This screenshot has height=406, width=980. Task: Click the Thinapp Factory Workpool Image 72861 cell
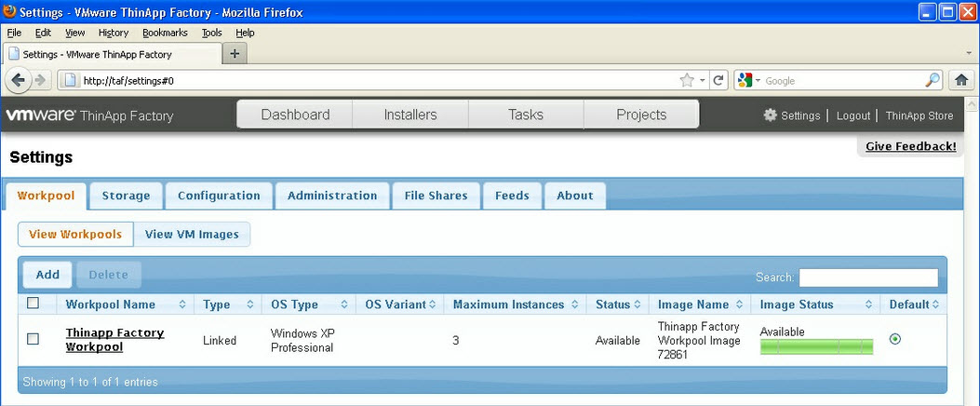(699, 340)
